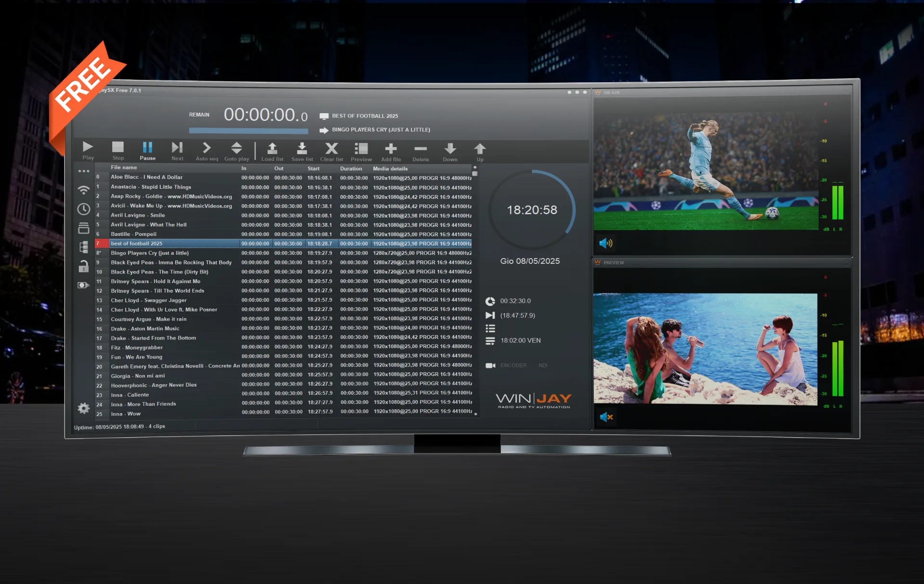Clear list with the X icon
This screenshot has height=584, width=924.
[x=332, y=149]
